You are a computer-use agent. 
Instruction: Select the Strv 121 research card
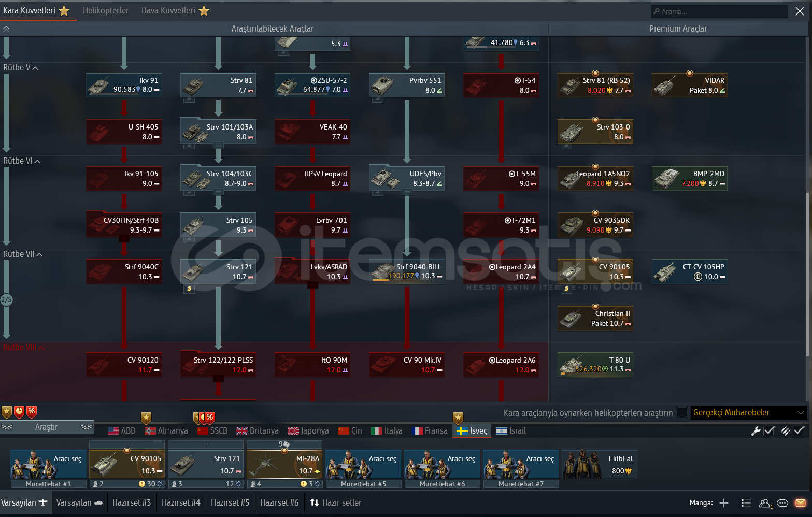218,271
